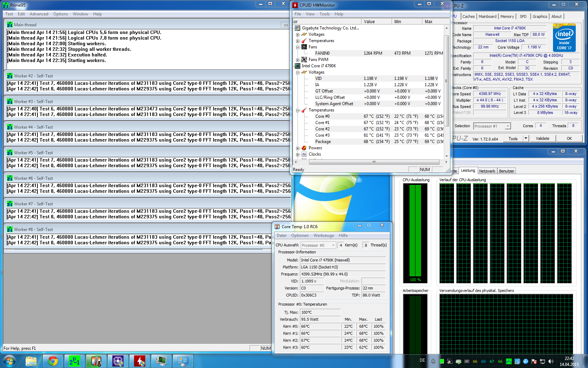Expand the Temperatures node under Gigabyte

coord(297,41)
